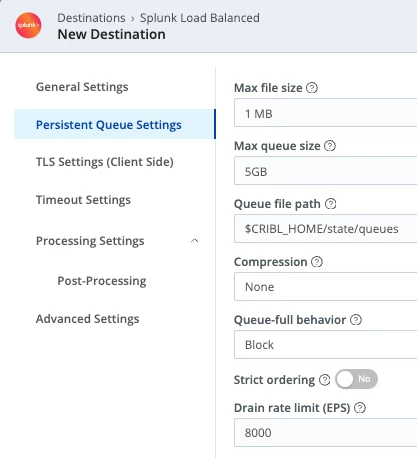Click the Destinations breadcrumb link
The height and width of the screenshot is (458, 417).
point(91,18)
